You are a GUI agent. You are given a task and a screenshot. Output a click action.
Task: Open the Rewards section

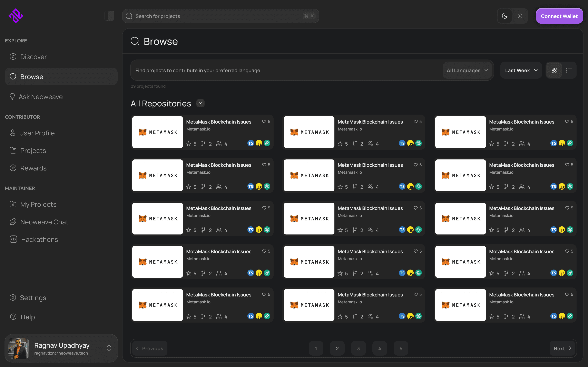[33, 168]
